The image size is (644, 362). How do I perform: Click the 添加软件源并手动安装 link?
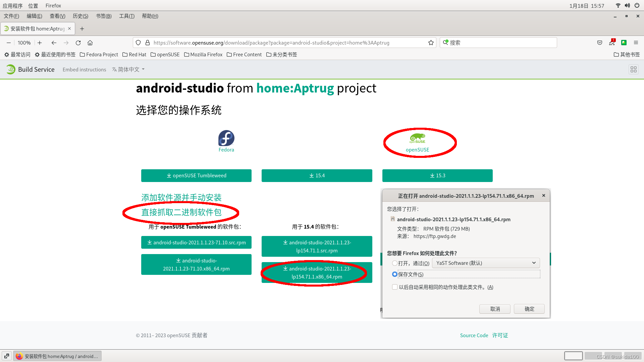click(x=181, y=198)
